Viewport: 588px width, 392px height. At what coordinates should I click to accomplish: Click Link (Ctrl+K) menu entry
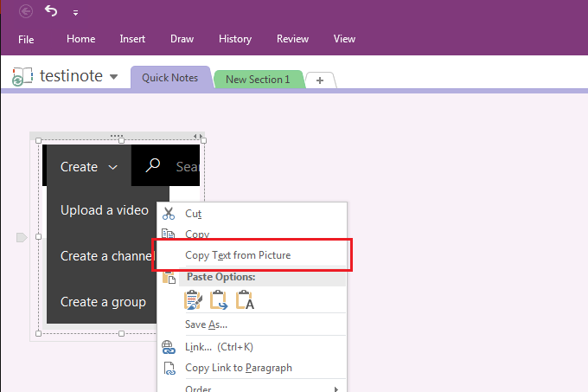pos(217,346)
